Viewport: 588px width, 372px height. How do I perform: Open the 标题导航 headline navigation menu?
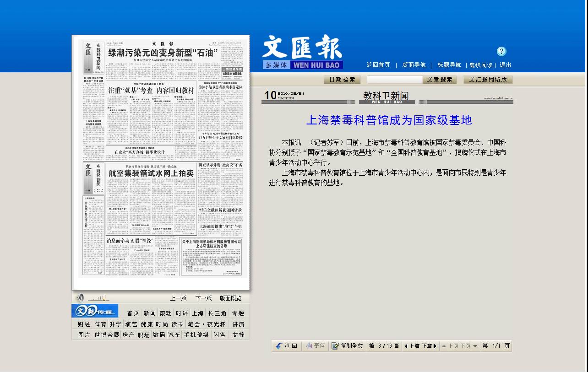tap(449, 65)
